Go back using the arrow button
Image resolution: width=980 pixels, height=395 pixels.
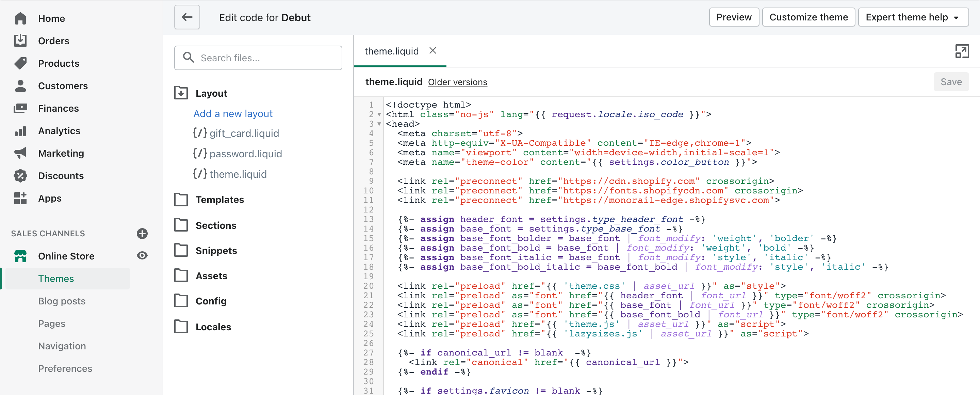(x=187, y=17)
